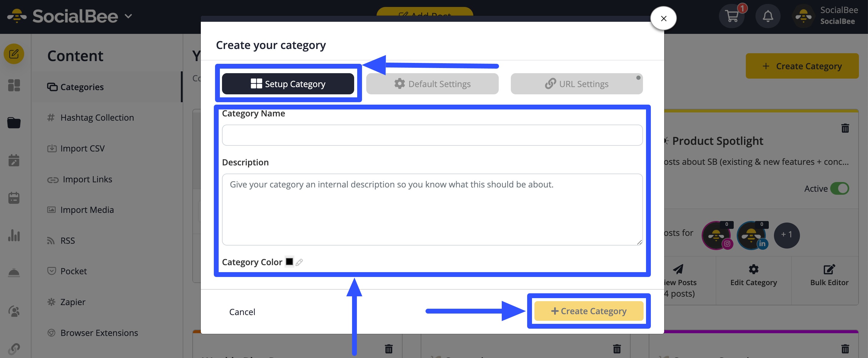The height and width of the screenshot is (358, 868).
Task: Click the Instagram bee profile avatar
Action: tap(717, 236)
